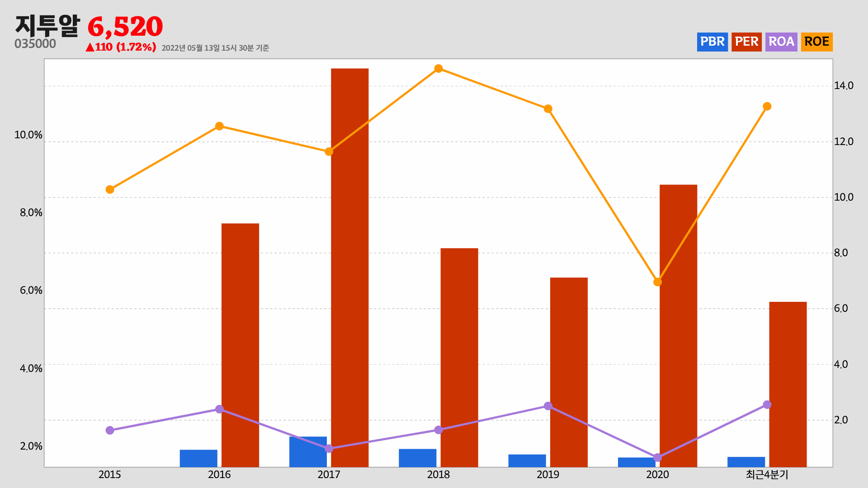Click the blue PBR bar for 최근4분기
The width and height of the screenshot is (868, 488).
point(746,462)
